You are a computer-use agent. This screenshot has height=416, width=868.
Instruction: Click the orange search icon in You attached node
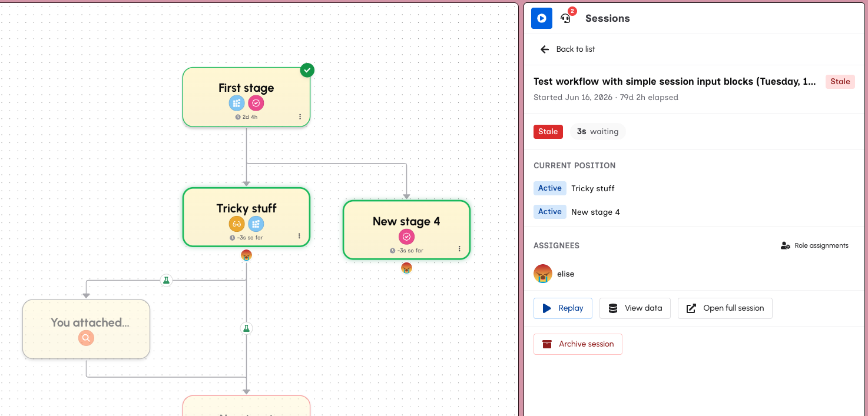coord(86,338)
